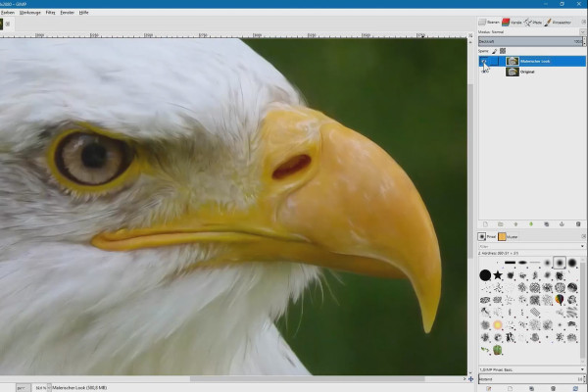Raise the selected layer with up arrow
The height and width of the screenshot is (392, 588).
tap(515, 224)
